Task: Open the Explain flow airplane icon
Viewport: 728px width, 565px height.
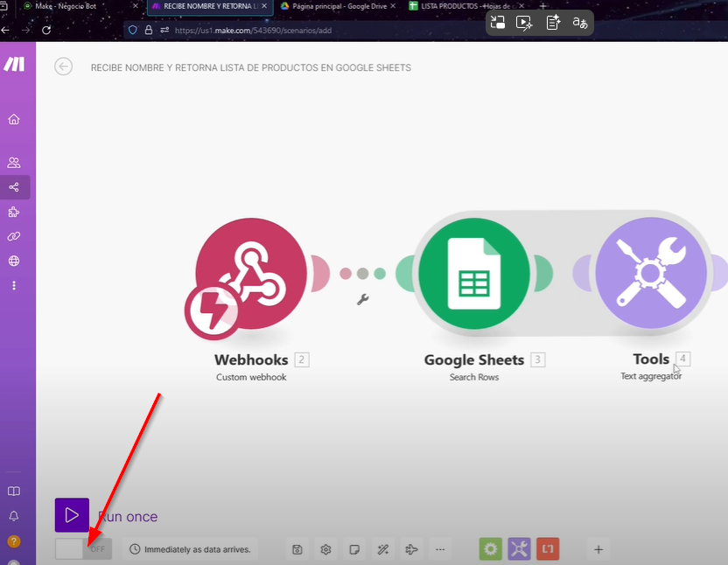Action: [411, 549]
